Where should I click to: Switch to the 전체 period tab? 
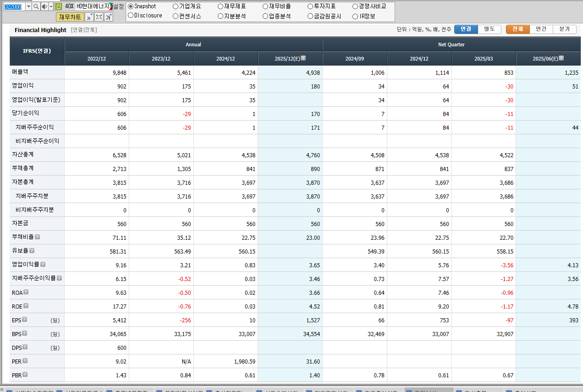(517, 29)
